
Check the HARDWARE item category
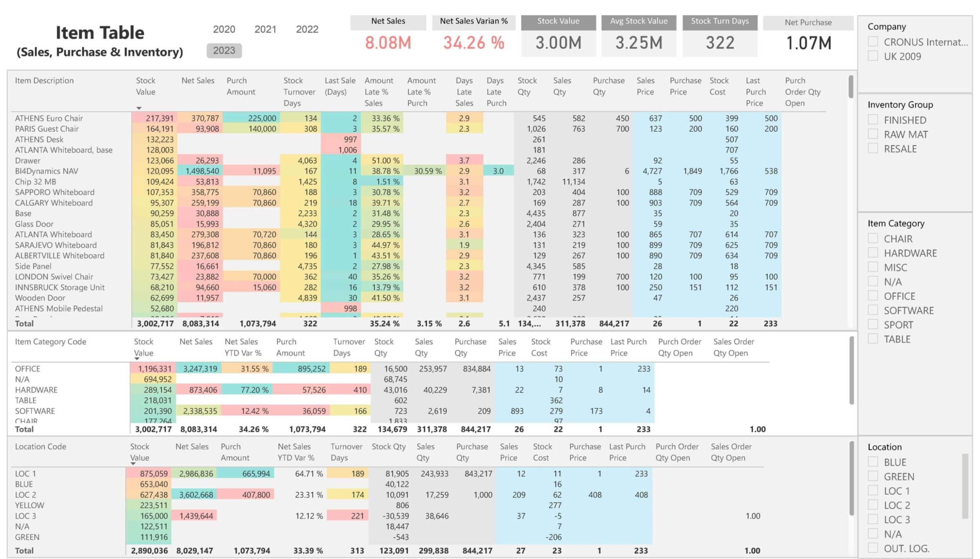[x=873, y=252]
